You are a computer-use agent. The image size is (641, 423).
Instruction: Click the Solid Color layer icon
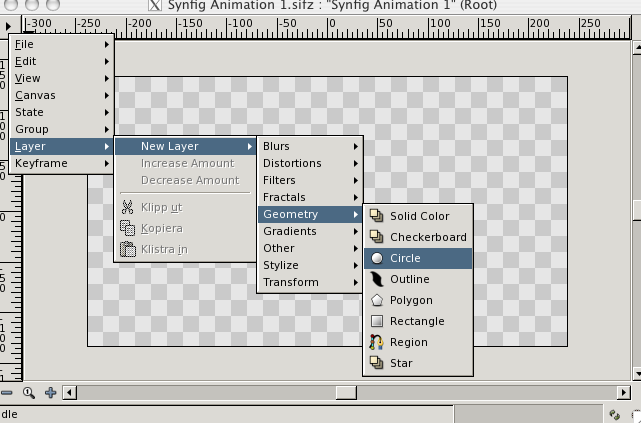tap(377, 215)
